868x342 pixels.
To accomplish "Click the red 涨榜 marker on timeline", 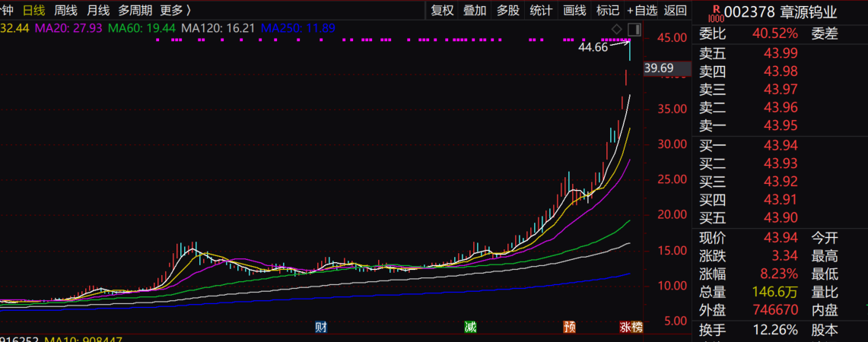I will (x=631, y=328).
